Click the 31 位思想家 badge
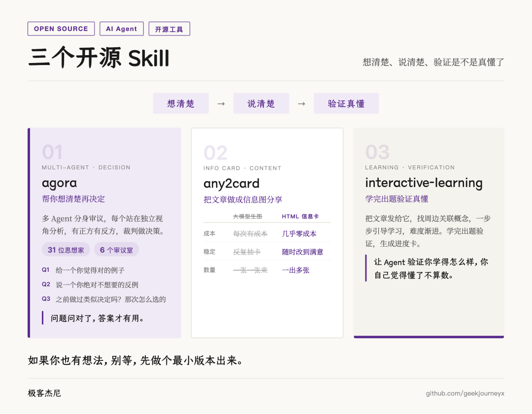This screenshot has width=532, height=414. 66,250
